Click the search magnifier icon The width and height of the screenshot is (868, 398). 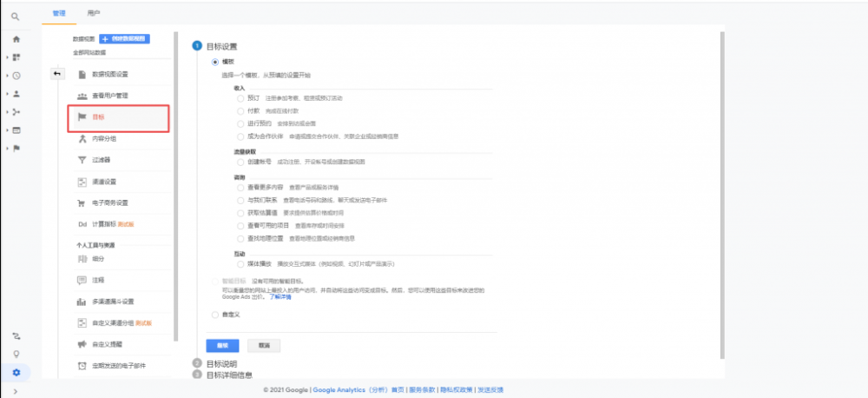[x=16, y=17]
